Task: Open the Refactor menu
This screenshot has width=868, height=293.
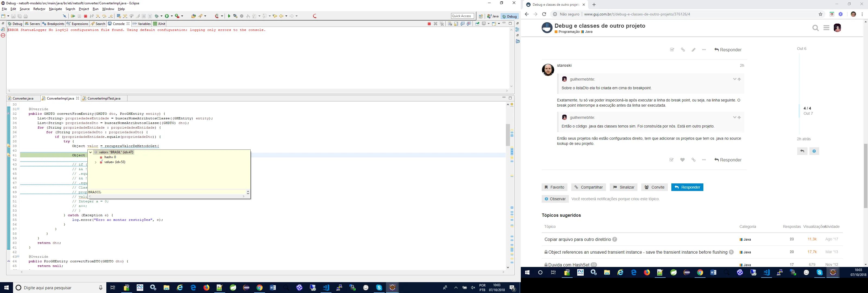Action: (x=39, y=9)
